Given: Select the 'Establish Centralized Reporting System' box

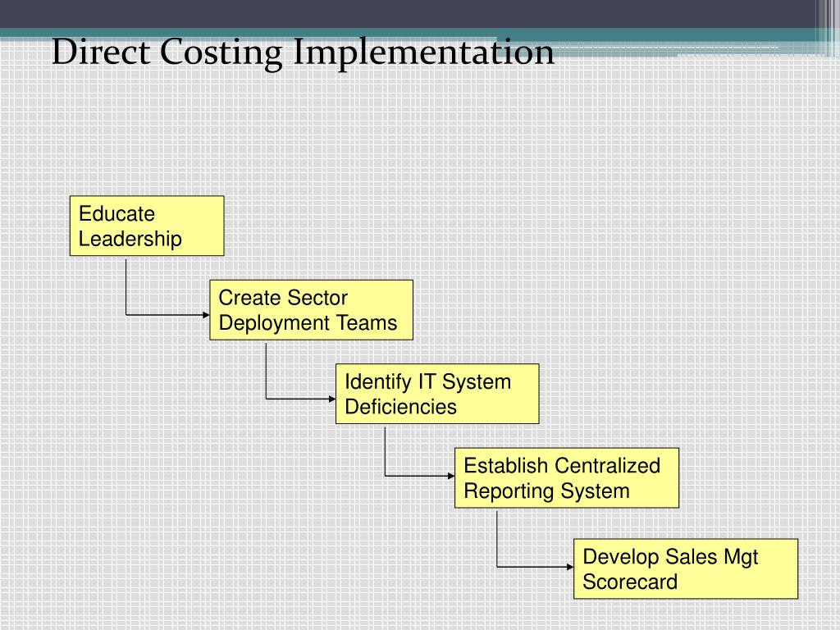Looking at the screenshot, I should pyautogui.click(x=567, y=478).
